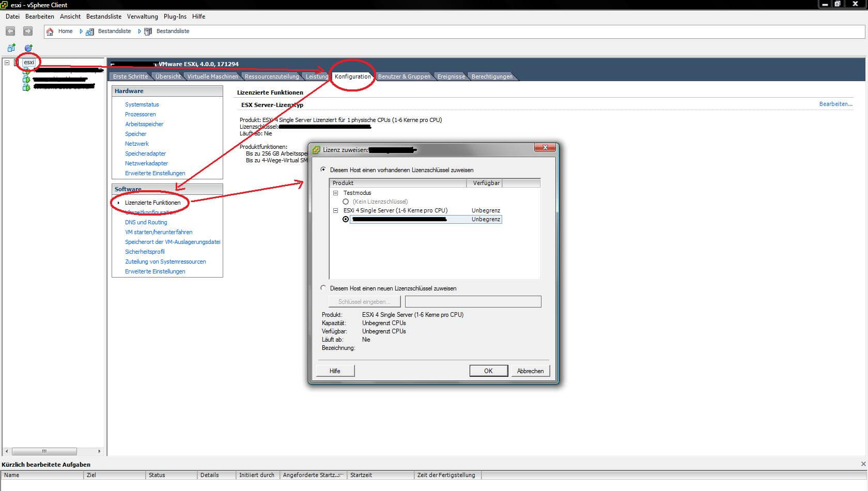Click the Bearbeiten... link
The height and width of the screenshot is (491, 868).
tap(835, 104)
